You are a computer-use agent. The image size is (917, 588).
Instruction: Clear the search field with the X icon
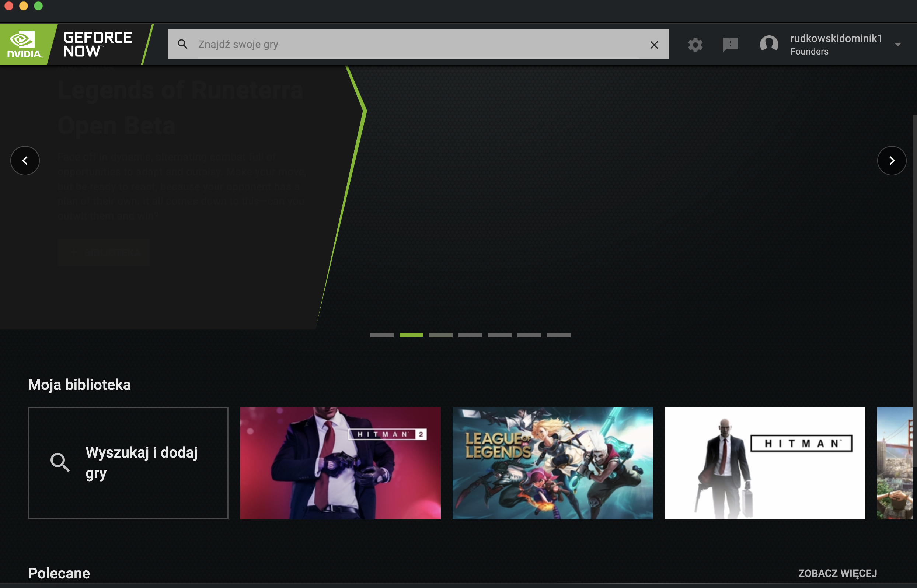(654, 45)
